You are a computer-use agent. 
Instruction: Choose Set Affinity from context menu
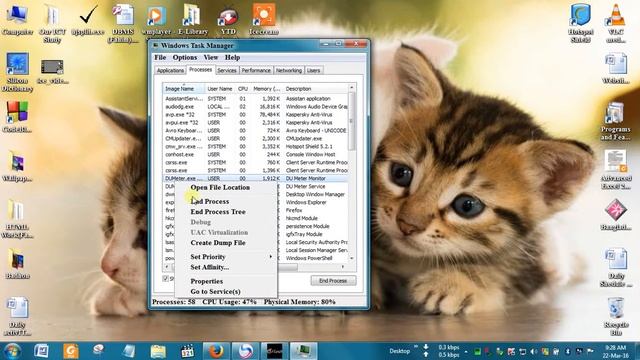click(x=226, y=267)
